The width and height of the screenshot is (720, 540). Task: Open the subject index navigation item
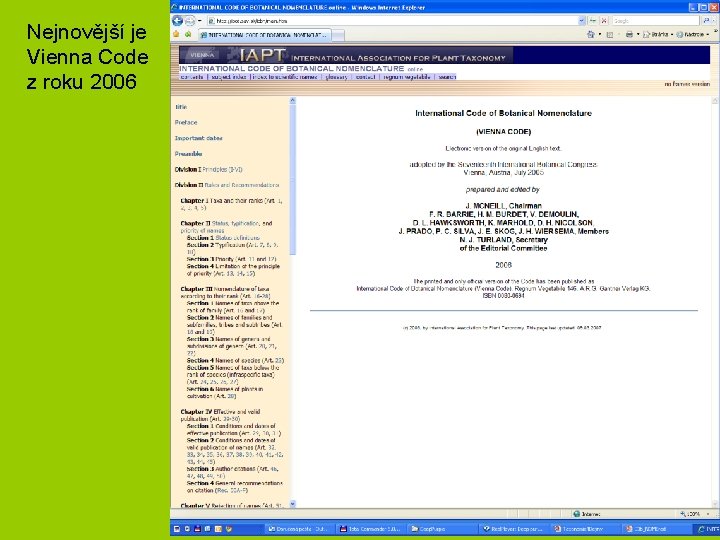pyautogui.click(x=229, y=77)
